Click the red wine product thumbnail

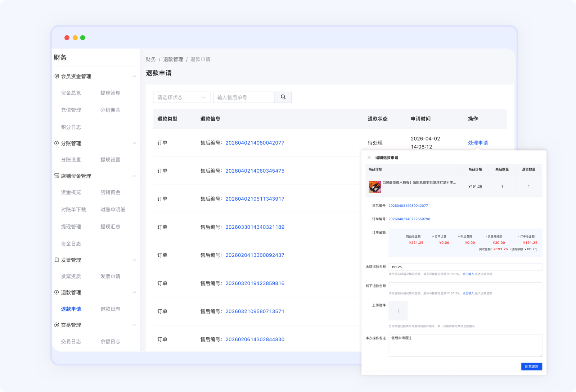pyautogui.click(x=374, y=187)
